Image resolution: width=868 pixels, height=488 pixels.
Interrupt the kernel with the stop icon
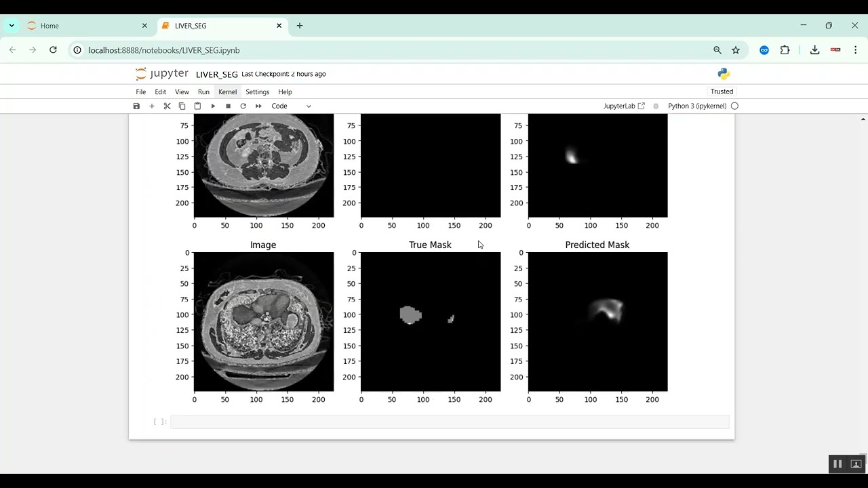[x=228, y=106]
